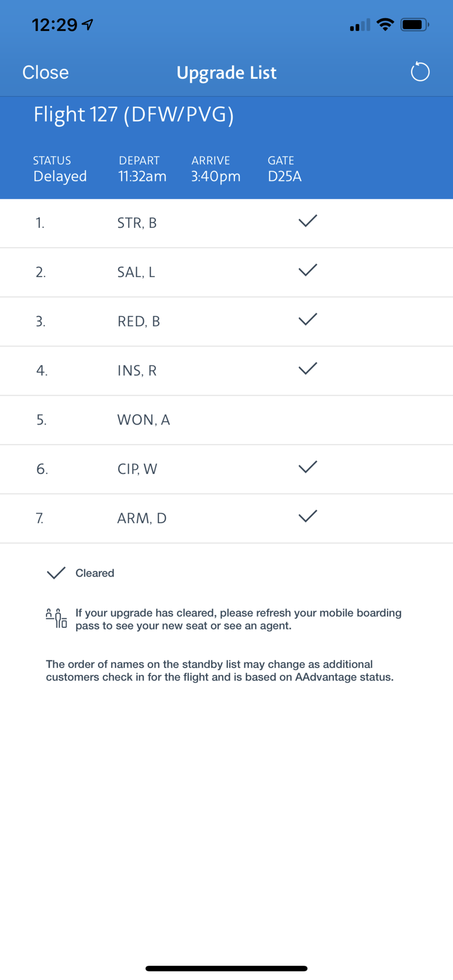The height and width of the screenshot is (980, 453).
Task: Tap the 11:32am departure time
Action: (x=142, y=176)
